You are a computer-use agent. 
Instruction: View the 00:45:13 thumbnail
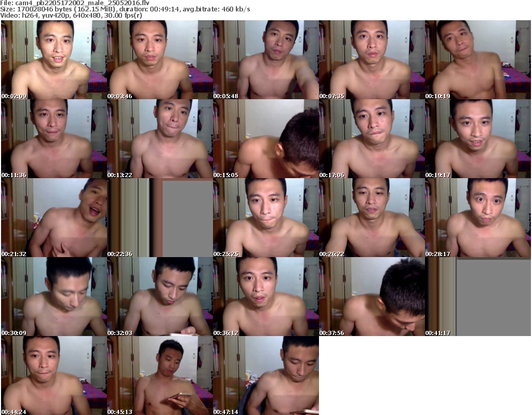click(x=160, y=376)
